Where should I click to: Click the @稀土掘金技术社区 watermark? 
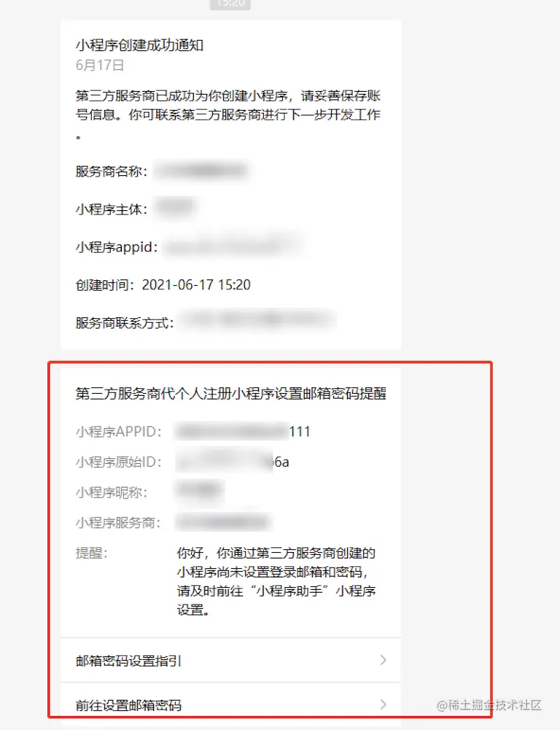pyautogui.click(x=489, y=705)
